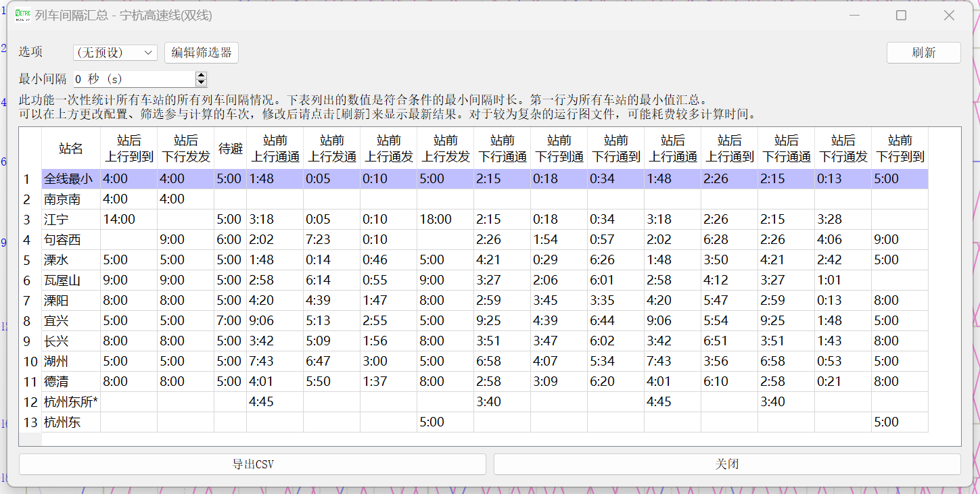980x494 pixels.
Task: Click the 站后 上行到到 column header
Action: (129, 149)
